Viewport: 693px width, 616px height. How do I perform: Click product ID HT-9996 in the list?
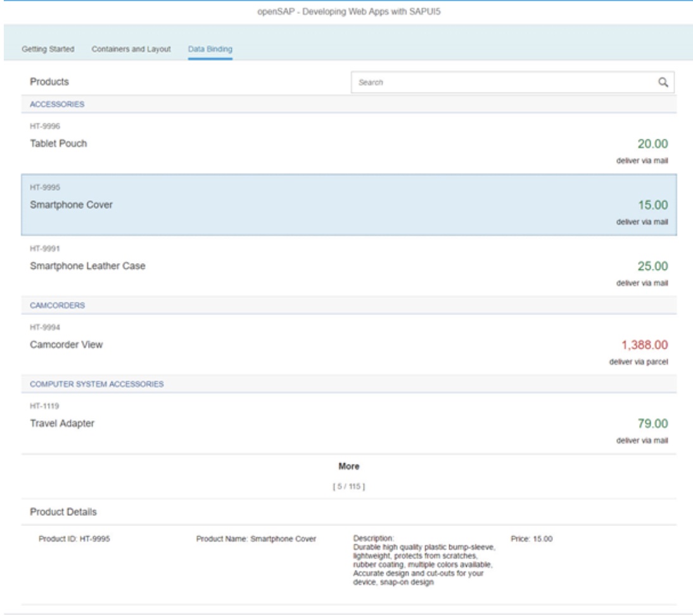click(x=44, y=126)
